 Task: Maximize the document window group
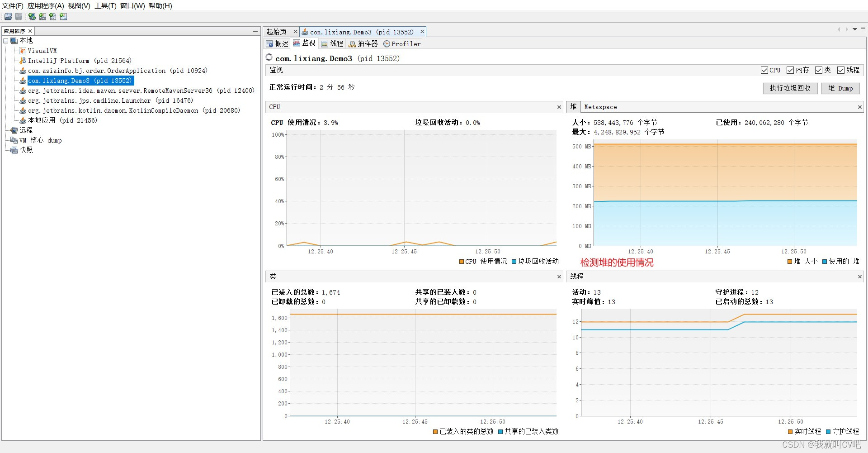point(863,29)
